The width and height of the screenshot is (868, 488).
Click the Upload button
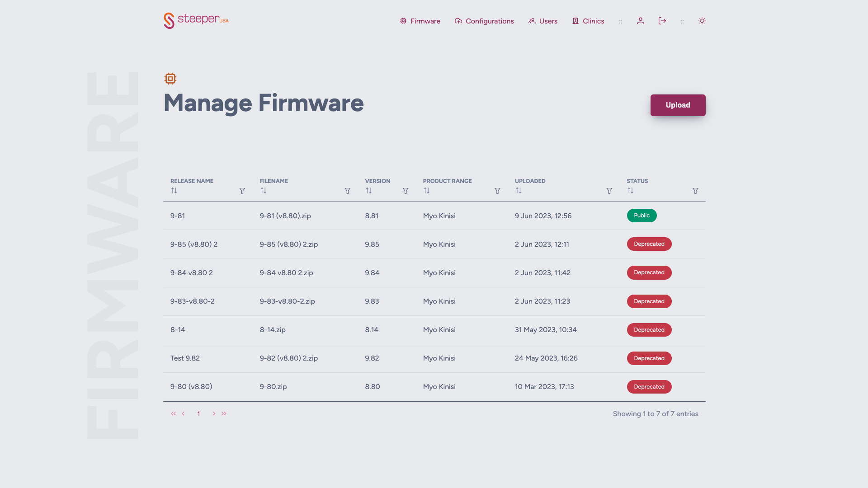(x=678, y=105)
